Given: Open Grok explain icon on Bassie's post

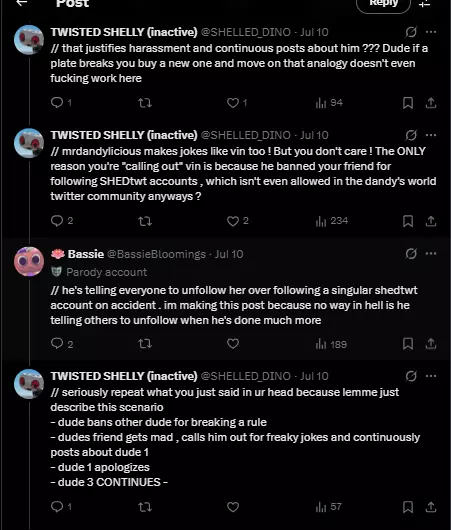Looking at the screenshot, I should (x=411, y=254).
